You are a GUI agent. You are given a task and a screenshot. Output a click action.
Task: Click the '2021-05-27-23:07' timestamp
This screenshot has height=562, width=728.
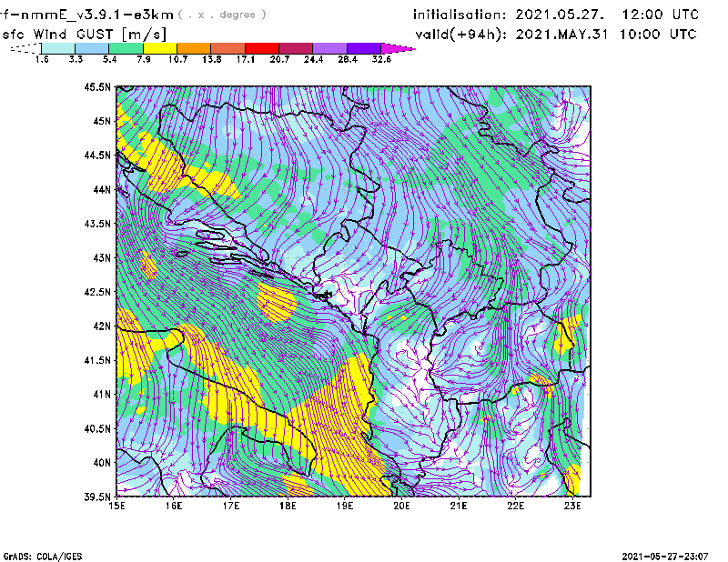(x=665, y=557)
